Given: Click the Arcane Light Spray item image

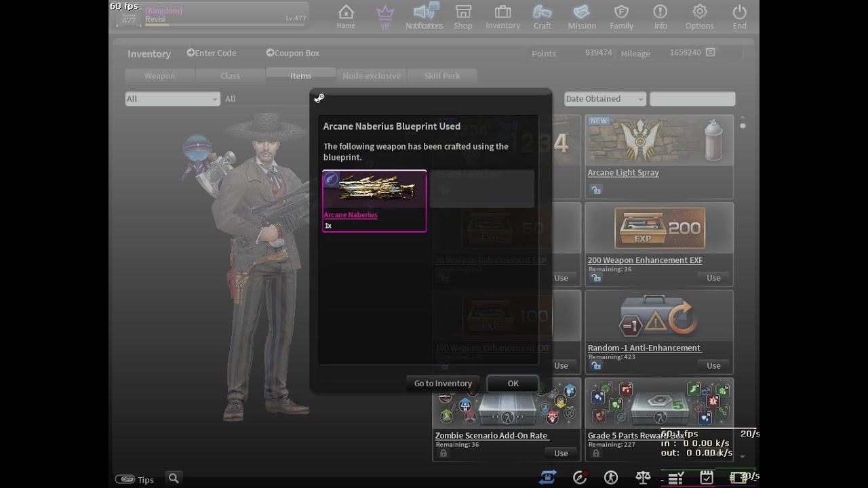Looking at the screenshot, I should [659, 140].
